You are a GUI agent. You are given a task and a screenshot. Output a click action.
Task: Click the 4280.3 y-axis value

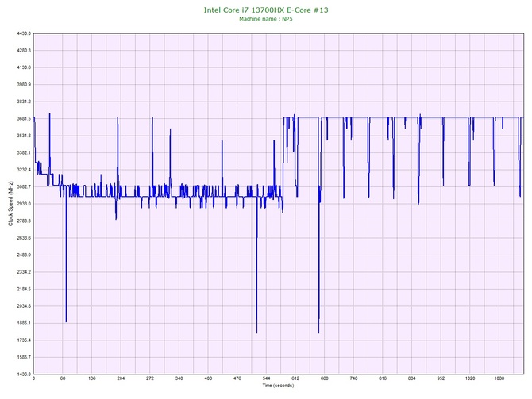24,51
